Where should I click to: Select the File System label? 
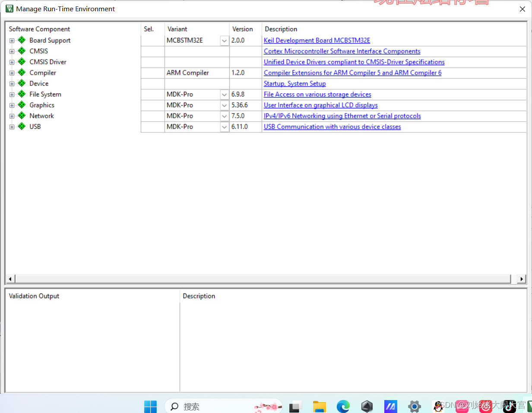click(x=45, y=94)
